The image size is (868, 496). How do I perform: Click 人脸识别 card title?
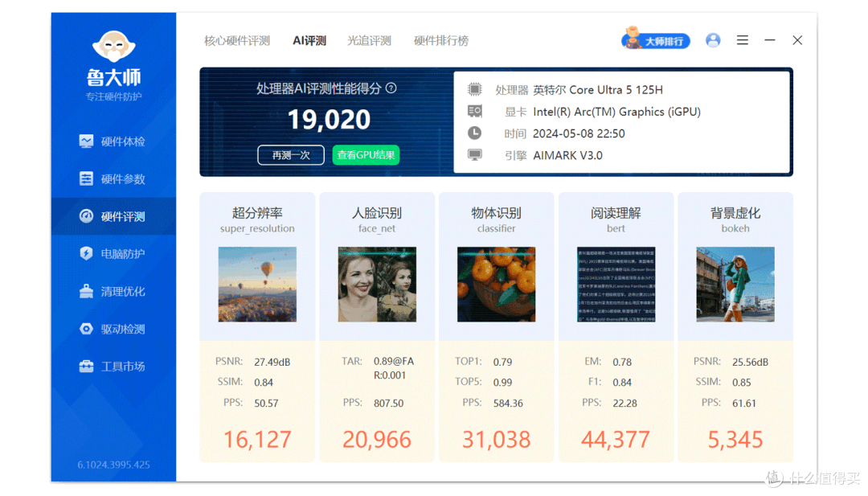tap(377, 213)
